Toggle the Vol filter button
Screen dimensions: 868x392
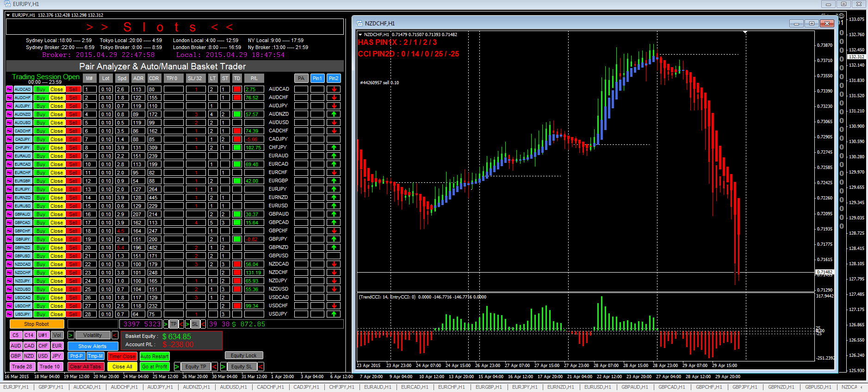57,335
